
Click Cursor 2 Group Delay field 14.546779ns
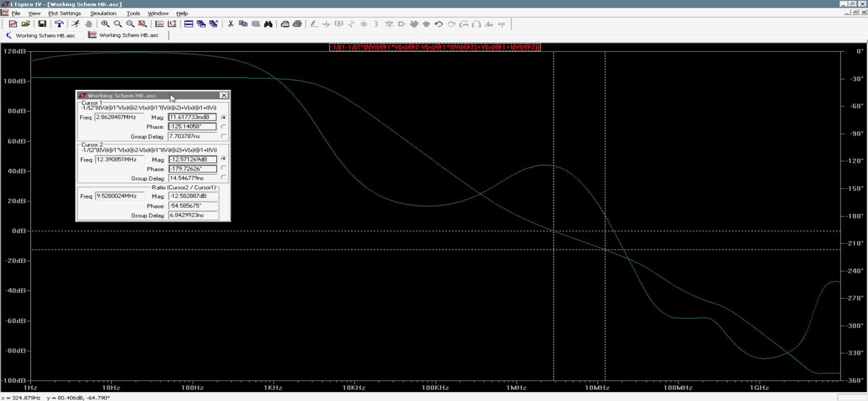pos(192,178)
